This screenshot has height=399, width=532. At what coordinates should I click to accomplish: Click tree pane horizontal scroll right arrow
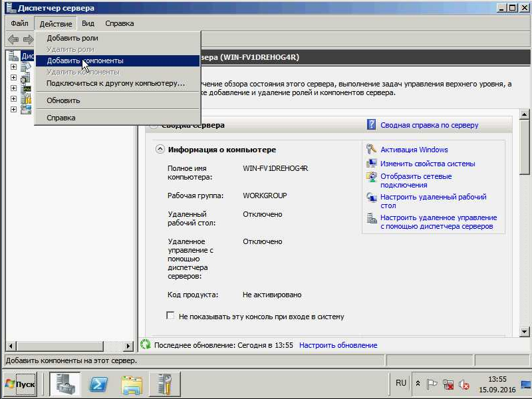click(128, 346)
